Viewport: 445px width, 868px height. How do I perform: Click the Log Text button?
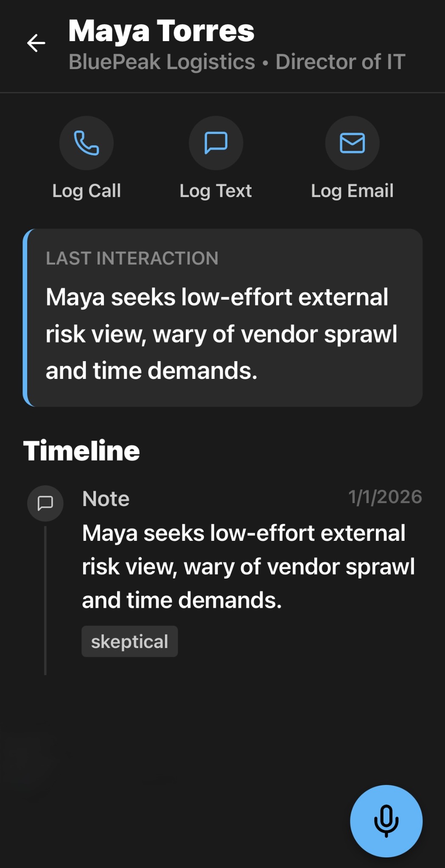pos(216,161)
